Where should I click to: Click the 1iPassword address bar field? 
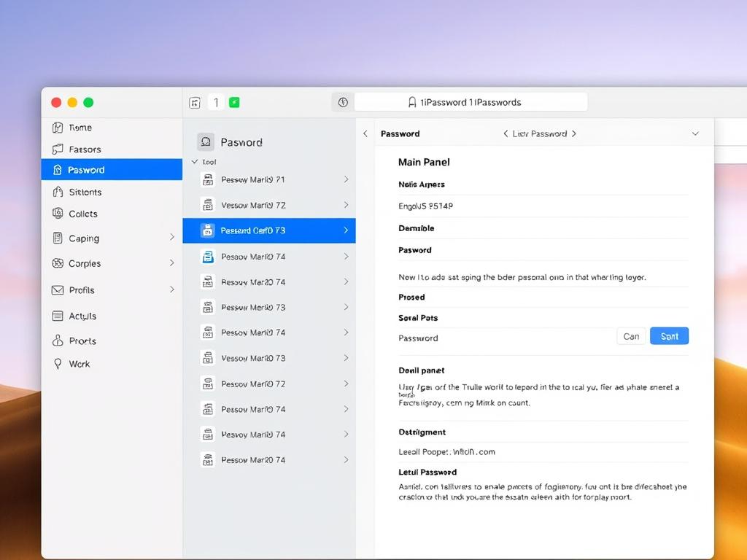471,102
